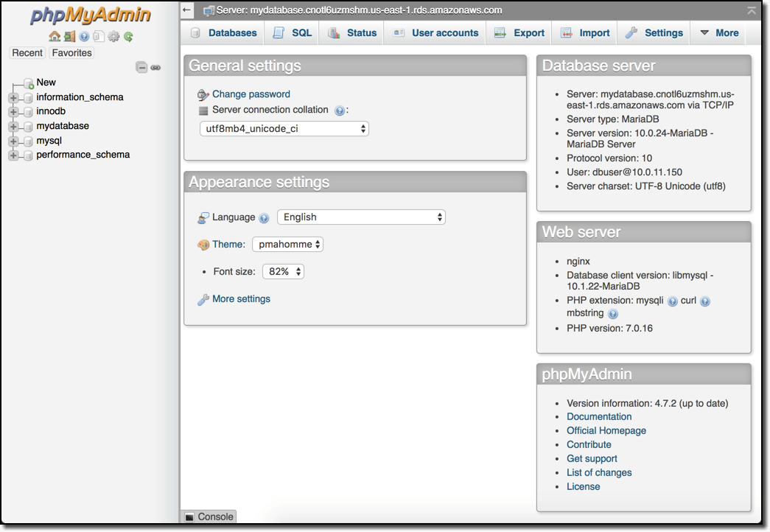The image size is (770, 532).
Task: Click New to create a database
Action: click(46, 82)
